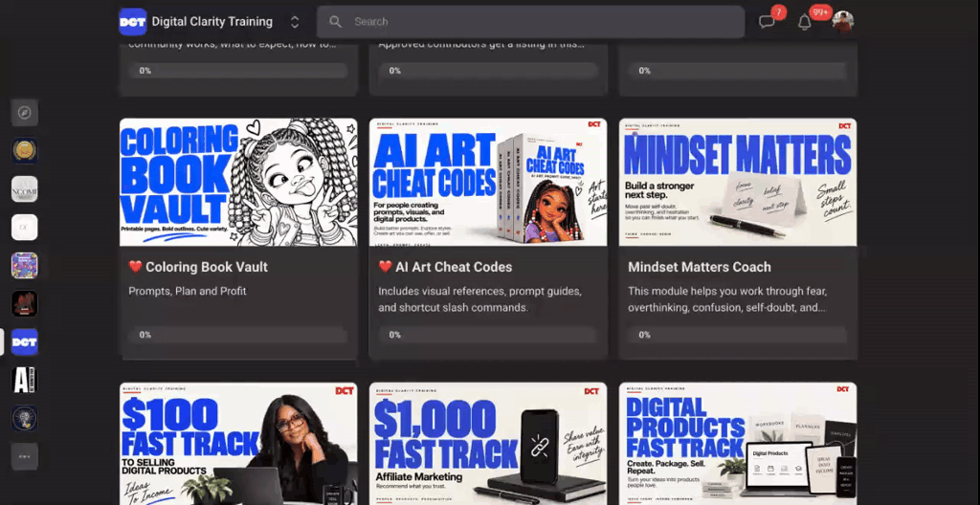980x505 pixels.
Task: Open the gold laurel badge community icon
Action: click(x=24, y=150)
